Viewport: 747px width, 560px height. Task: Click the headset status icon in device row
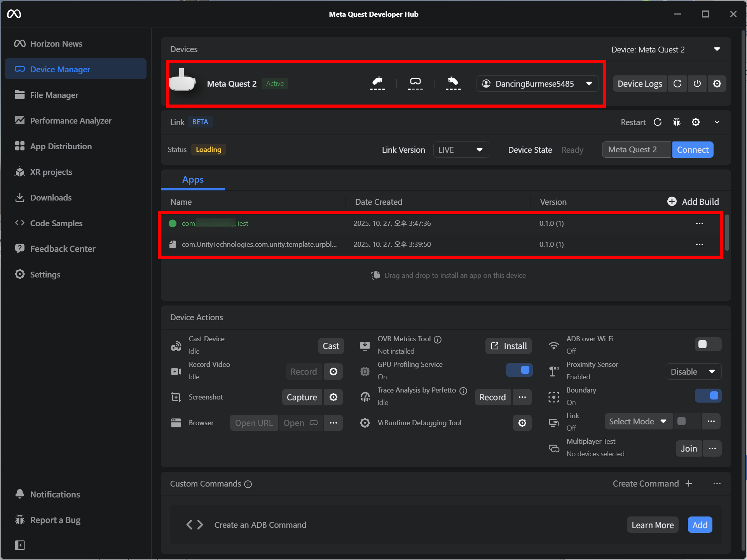coord(415,83)
